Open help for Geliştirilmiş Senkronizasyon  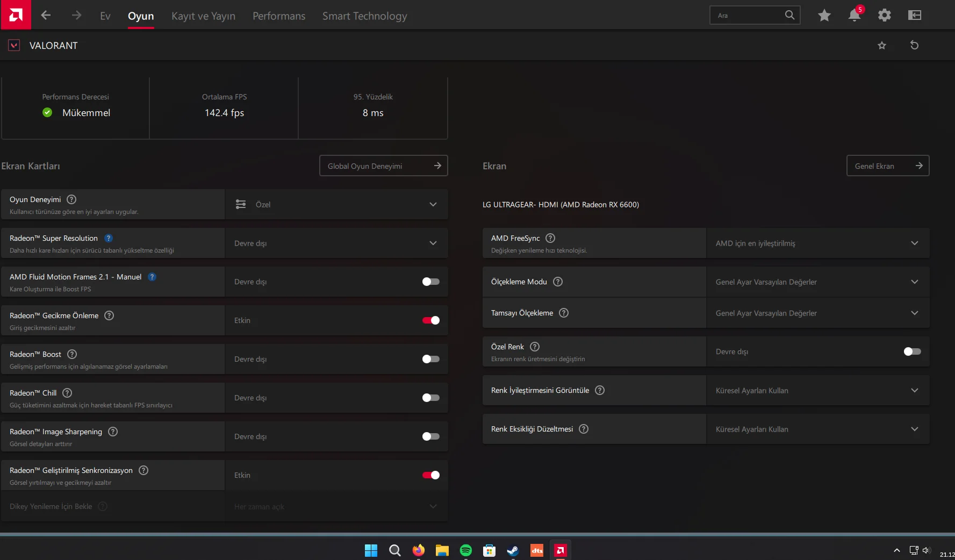(143, 470)
